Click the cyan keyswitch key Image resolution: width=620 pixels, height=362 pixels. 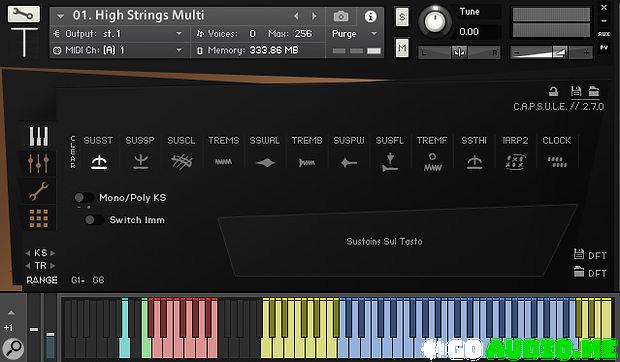click(125, 328)
